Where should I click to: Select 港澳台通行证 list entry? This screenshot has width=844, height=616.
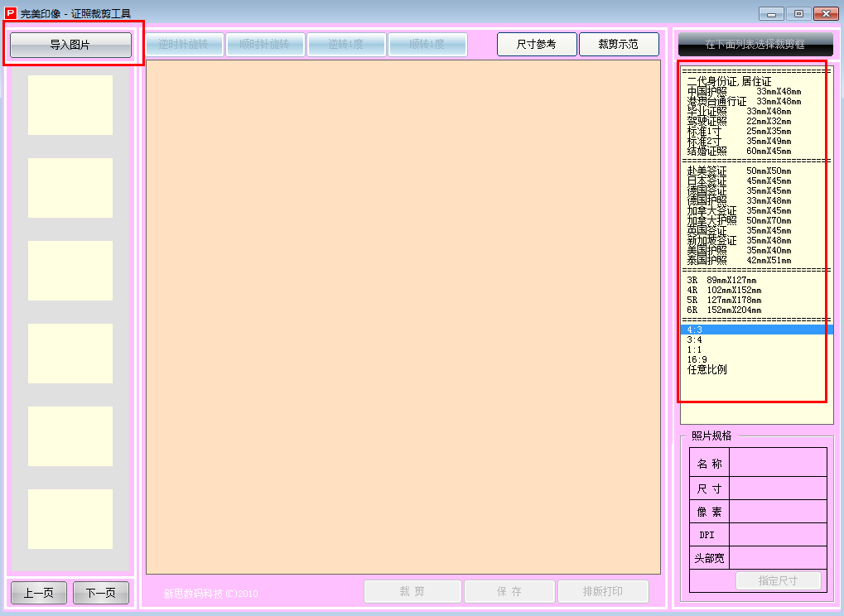756,101
